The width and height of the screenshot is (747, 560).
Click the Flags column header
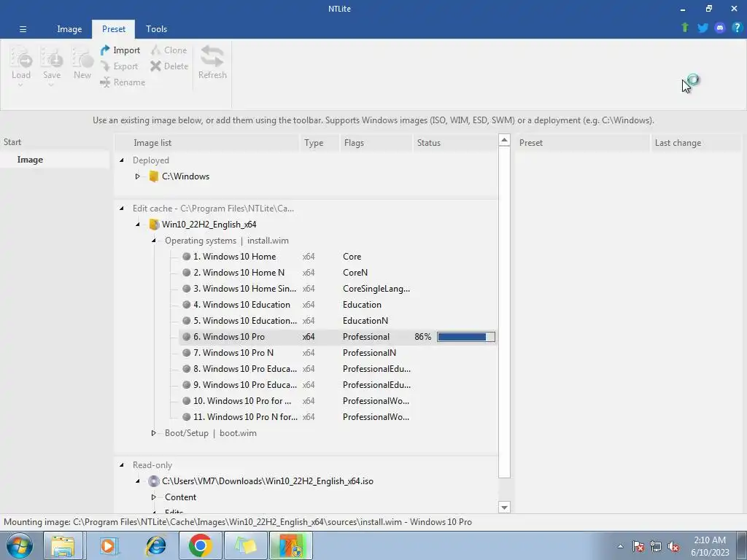[x=376, y=143]
